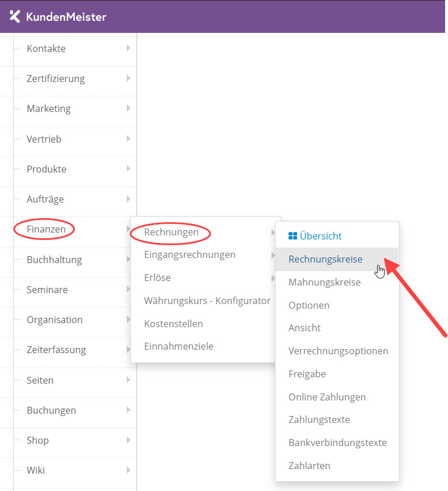Select Finanzen in the sidebar
This screenshot has height=491, width=448.
coord(46,229)
